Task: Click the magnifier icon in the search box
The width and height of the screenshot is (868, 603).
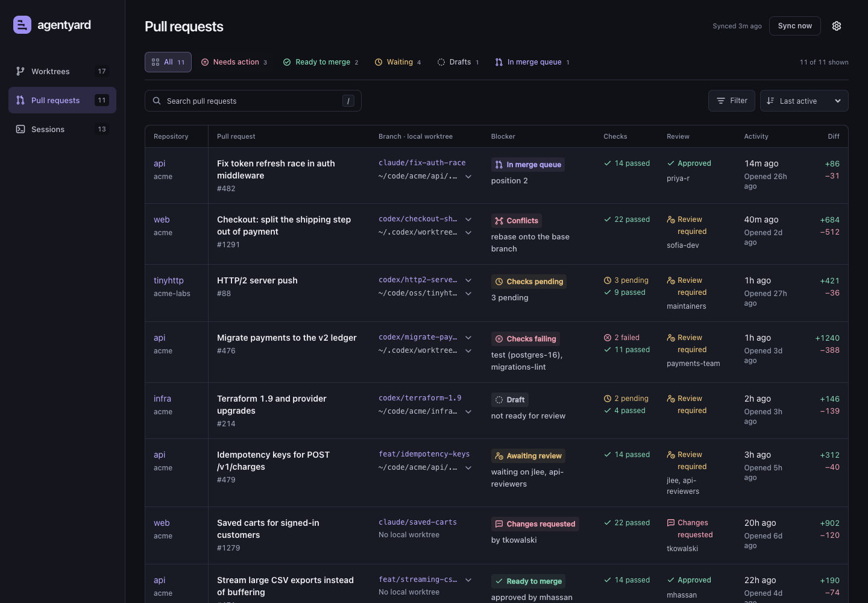Action: click(157, 101)
